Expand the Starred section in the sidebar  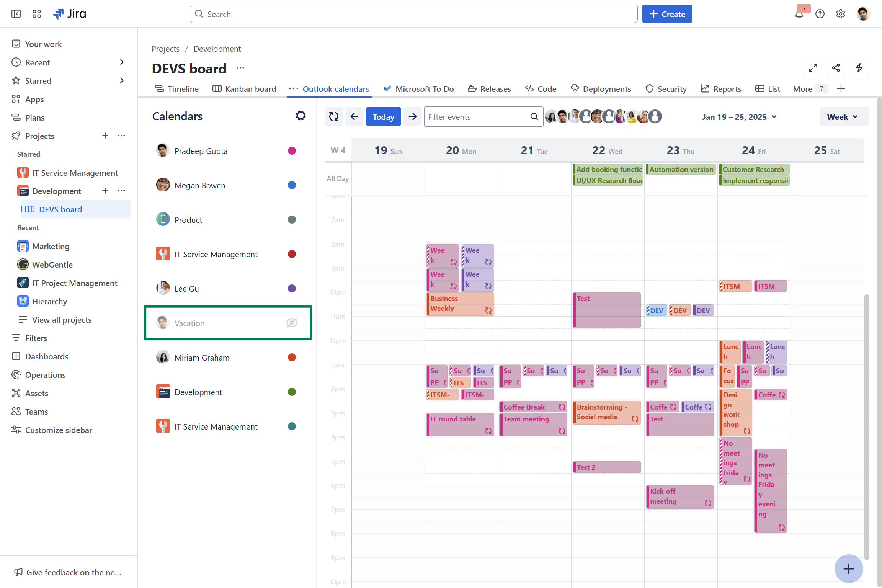[122, 80]
